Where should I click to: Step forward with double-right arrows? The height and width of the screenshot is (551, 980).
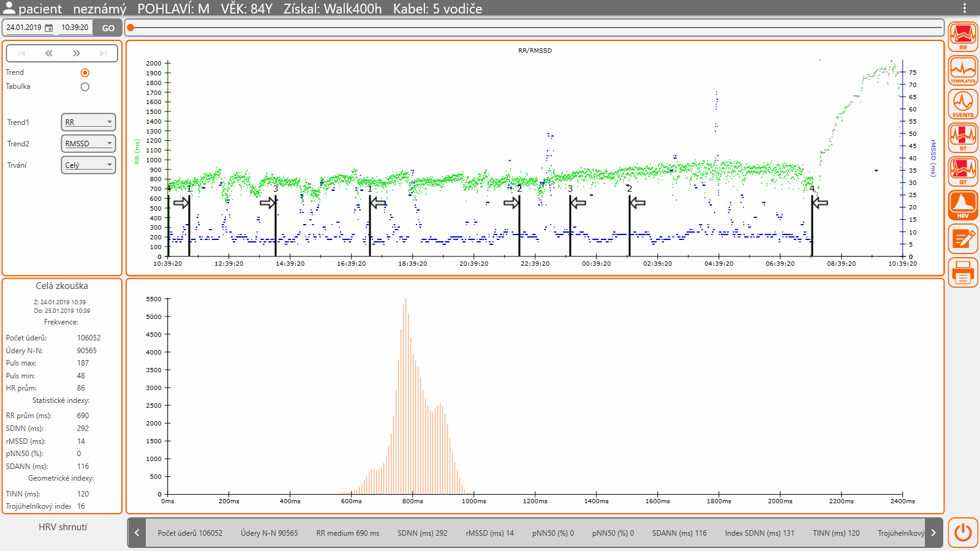76,53
